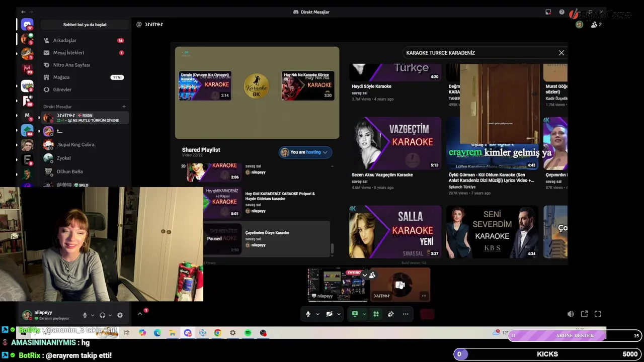The height and width of the screenshot is (362, 644).
Task: Play the Hay Nık Na Karaoke Kürtçe thumbnail
Action: (x=308, y=86)
